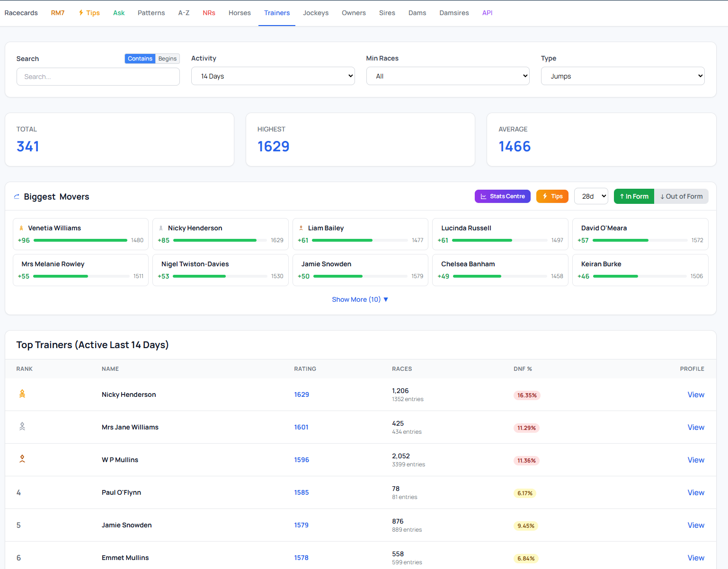Image resolution: width=728 pixels, height=569 pixels.
Task: Click rating 1596 for W P Mullins
Action: tap(302, 460)
